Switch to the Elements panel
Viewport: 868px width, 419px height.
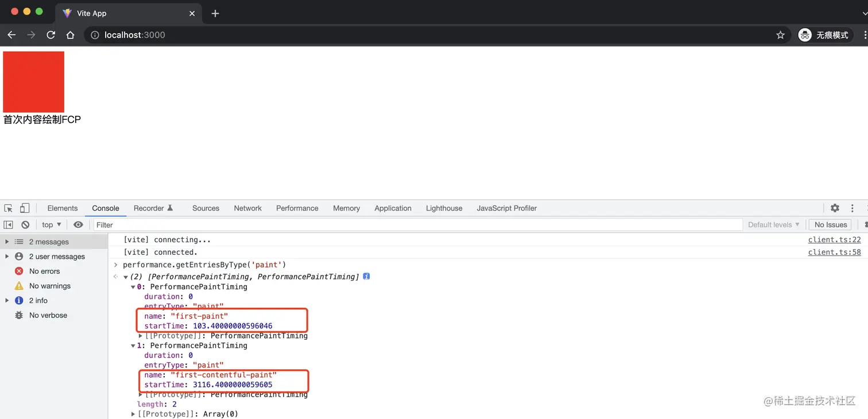tap(63, 208)
